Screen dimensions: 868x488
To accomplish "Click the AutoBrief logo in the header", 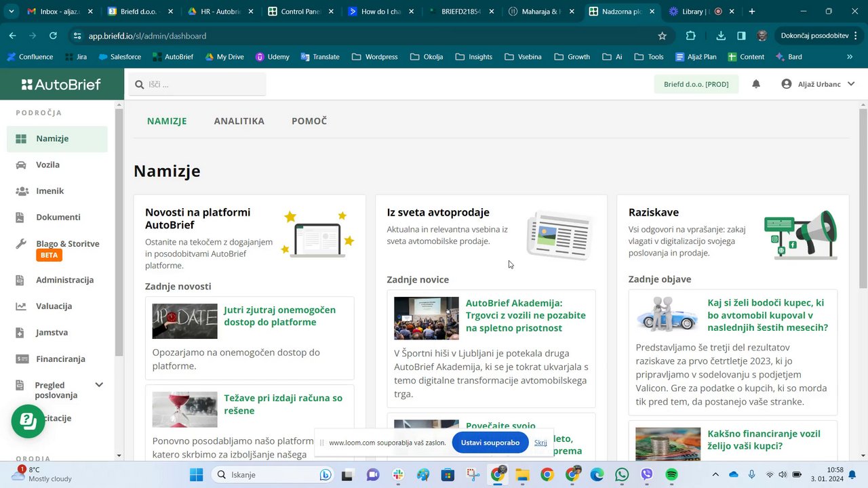I will click(61, 84).
